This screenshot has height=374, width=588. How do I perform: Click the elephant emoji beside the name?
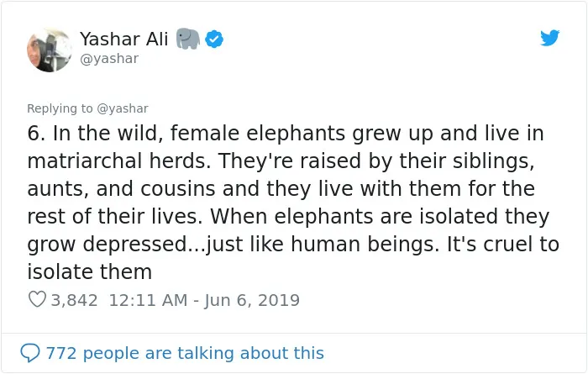(187, 39)
